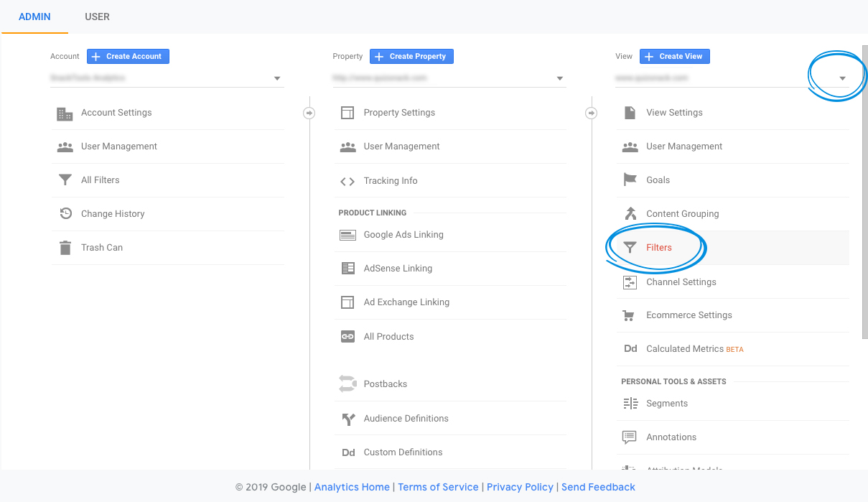868x502 pixels.
Task: Click the Postbacks arrows icon
Action: [347, 384]
